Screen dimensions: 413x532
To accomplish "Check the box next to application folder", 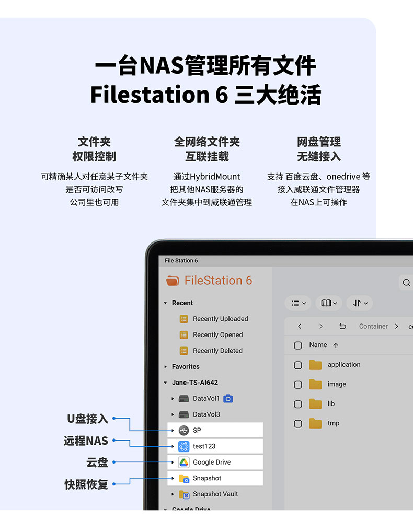I will click(298, 365).
